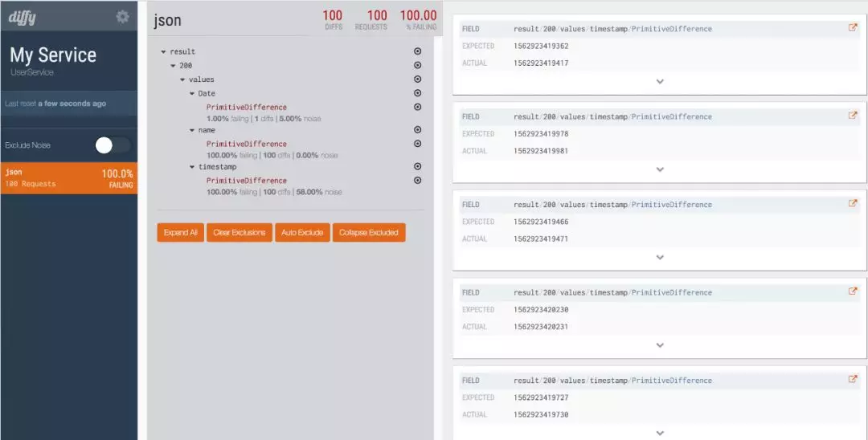Viewport: 868px width, 440px height.
Task: Select the json endpoint with 100 requests
Action: click(68, 178)
